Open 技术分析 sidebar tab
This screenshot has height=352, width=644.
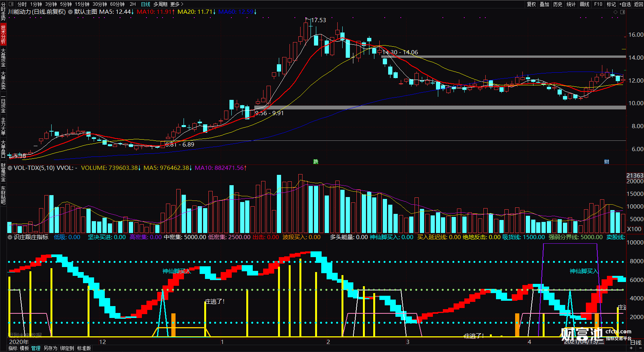(x=3, y=34)
